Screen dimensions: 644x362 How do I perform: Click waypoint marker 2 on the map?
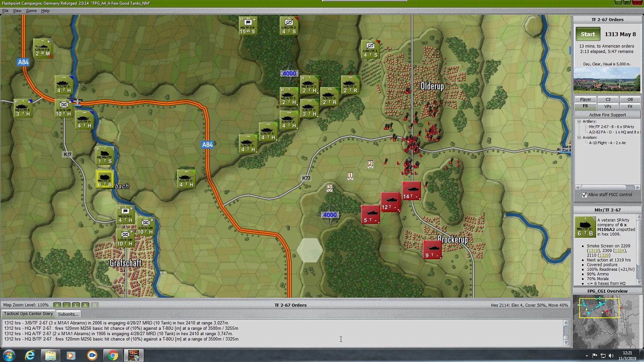370,164
